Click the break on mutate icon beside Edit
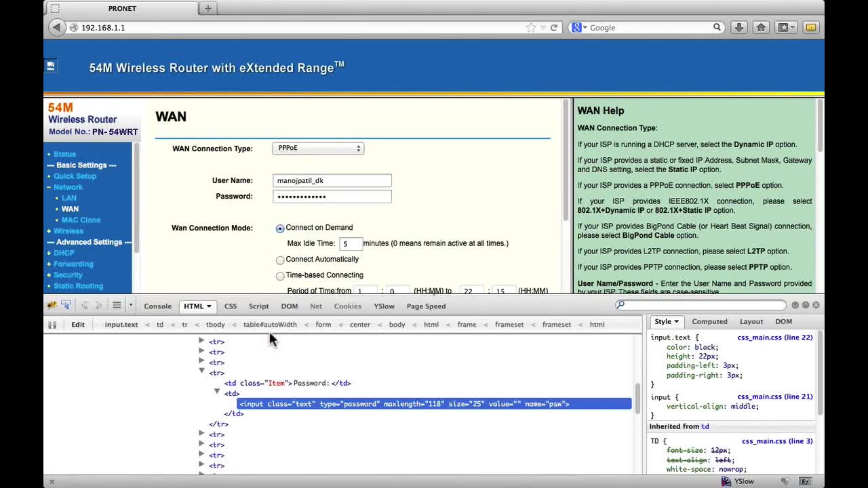The width and height of the screenshot is (868, 488). pyautogui.click(x=52, y=325)
